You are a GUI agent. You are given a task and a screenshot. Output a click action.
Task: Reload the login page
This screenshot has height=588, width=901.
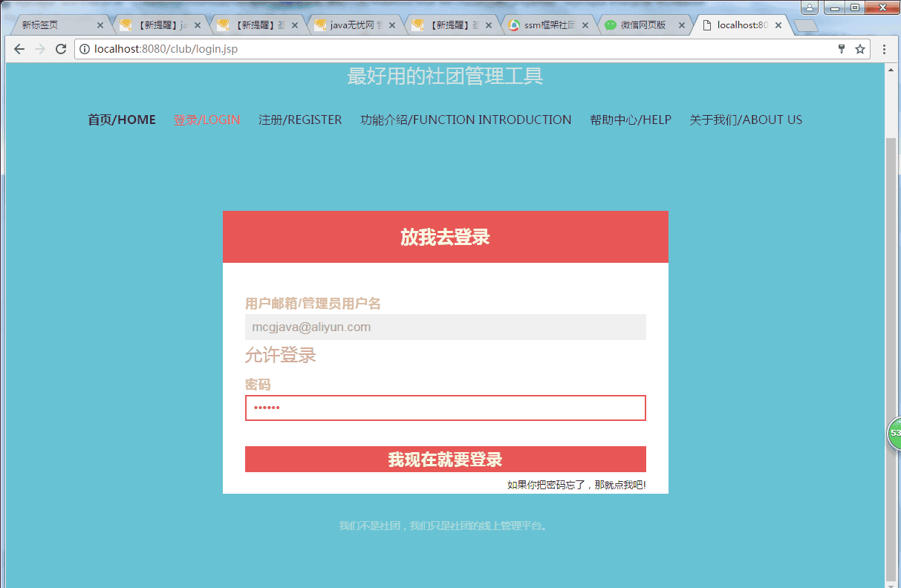click(62, 49)
